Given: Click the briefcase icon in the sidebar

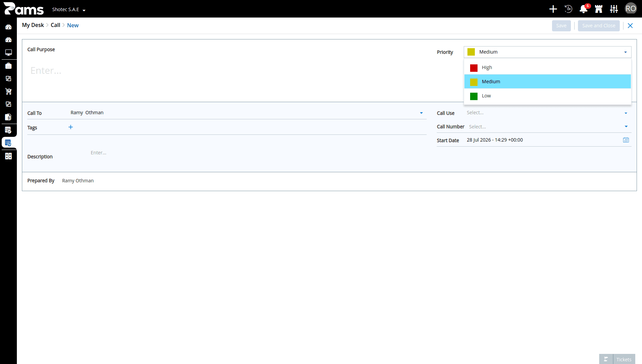Looking at the screenshot, I should pos(8,66).
